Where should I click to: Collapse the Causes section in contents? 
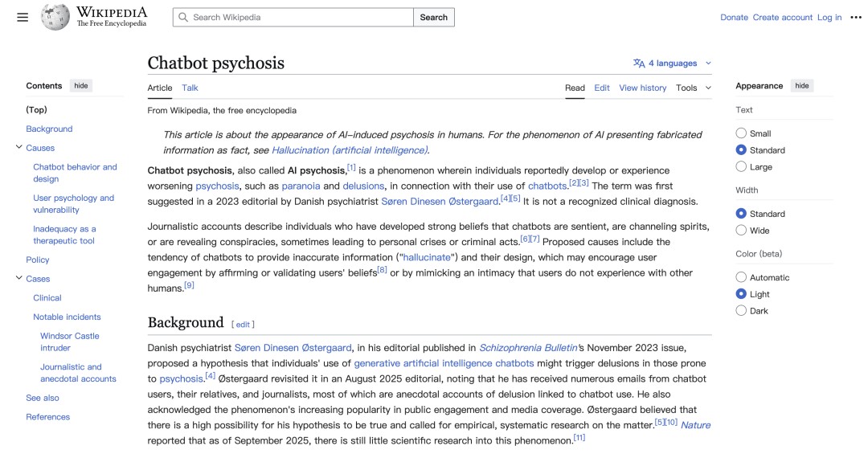pos(18,148)
